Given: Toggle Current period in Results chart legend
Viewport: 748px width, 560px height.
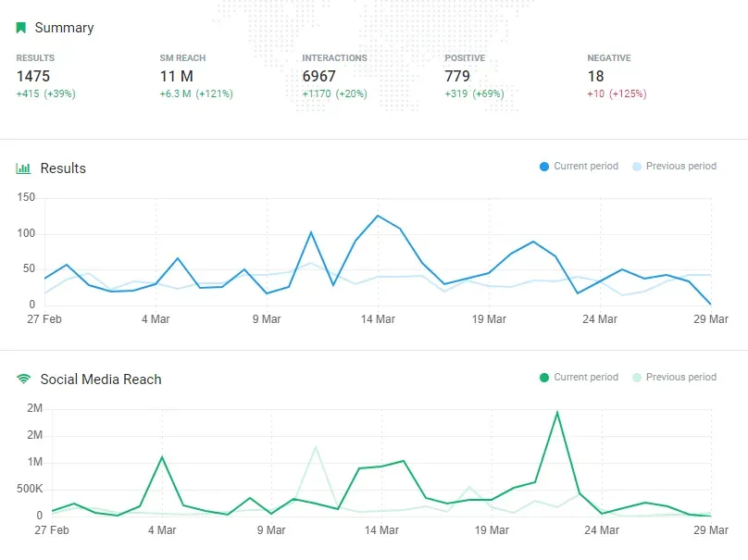Looking at the screenshot, I should tap(579, 167).
